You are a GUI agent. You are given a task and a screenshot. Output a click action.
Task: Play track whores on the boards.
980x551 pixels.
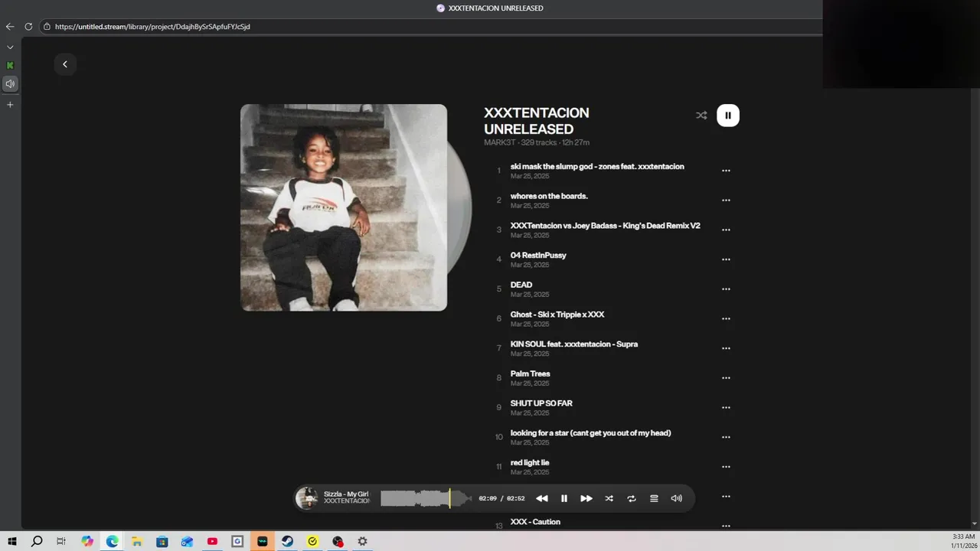point(549,196)
